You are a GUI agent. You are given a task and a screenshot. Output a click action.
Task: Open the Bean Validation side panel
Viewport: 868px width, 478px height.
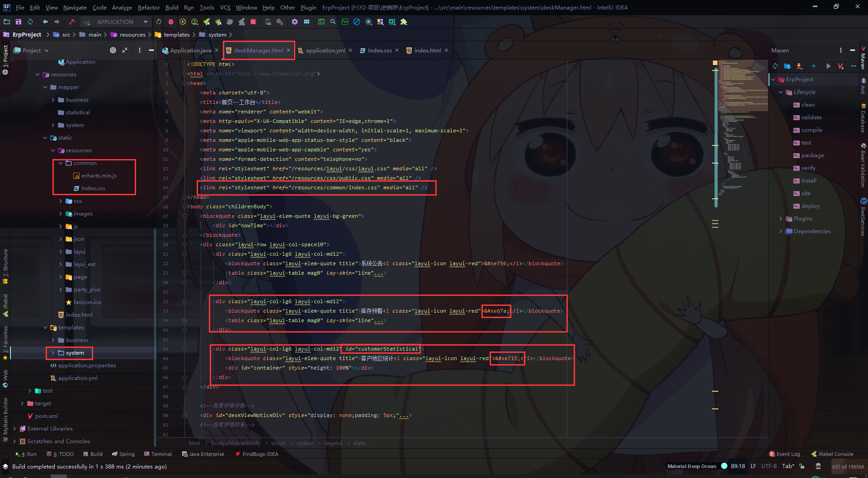(863, 165)
